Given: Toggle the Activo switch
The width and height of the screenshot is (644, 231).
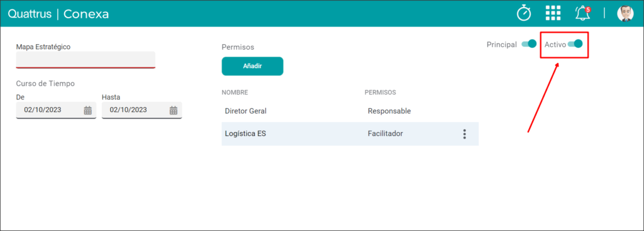Looking at the screenshot, I should coord(575,44).
